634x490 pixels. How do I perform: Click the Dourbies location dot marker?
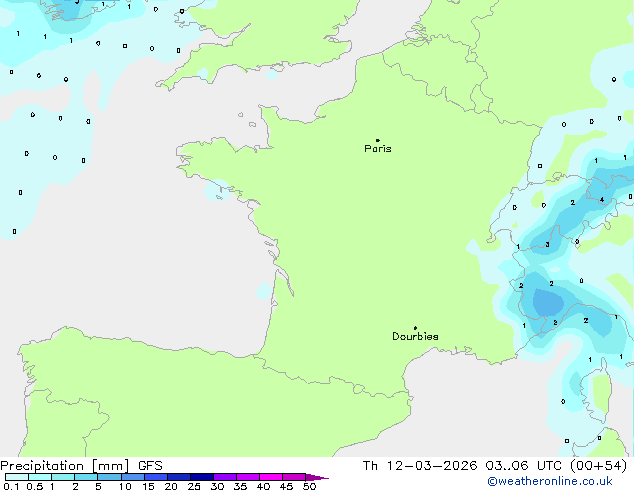[x=415, y=328]
